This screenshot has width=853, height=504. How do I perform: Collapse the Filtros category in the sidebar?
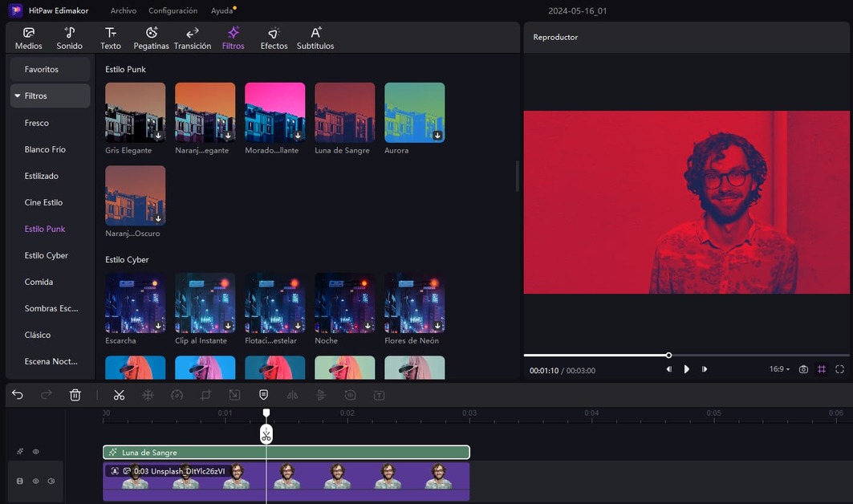18,96
